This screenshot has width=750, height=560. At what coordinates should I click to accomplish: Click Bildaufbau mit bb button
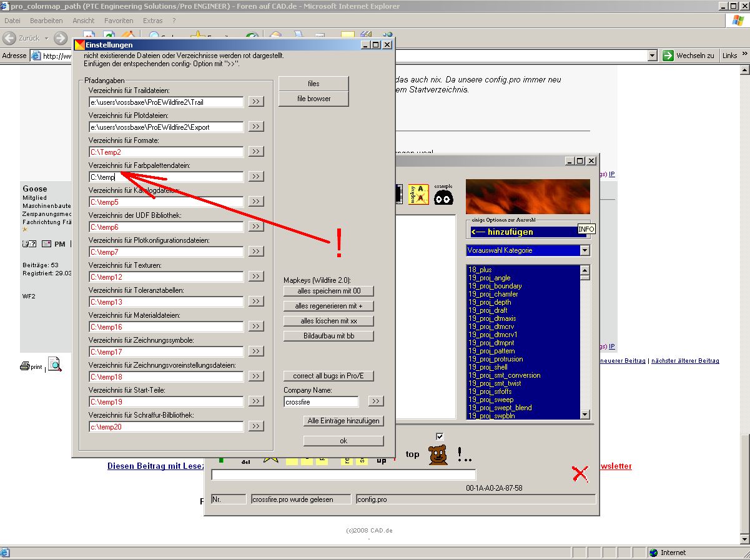329,336
